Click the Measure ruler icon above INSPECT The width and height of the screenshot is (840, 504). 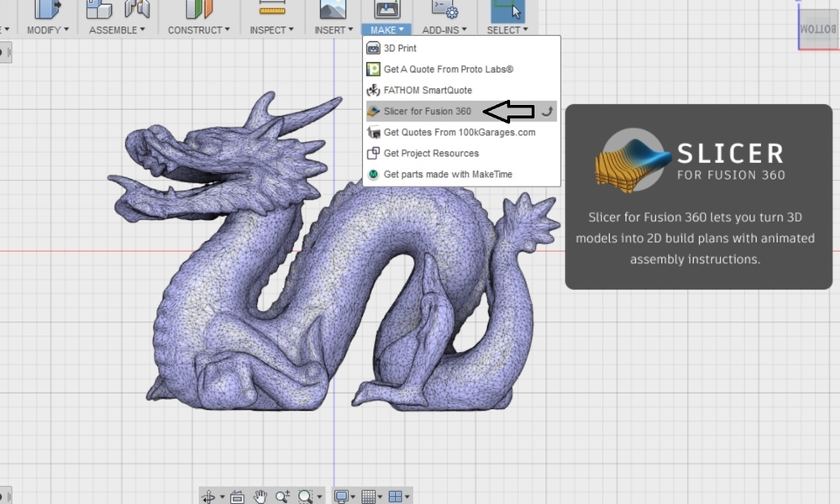pos(272,9)
